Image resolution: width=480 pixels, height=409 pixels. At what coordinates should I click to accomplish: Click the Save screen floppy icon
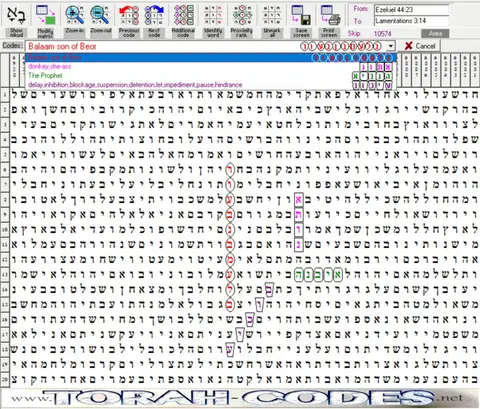coord(301,15)
